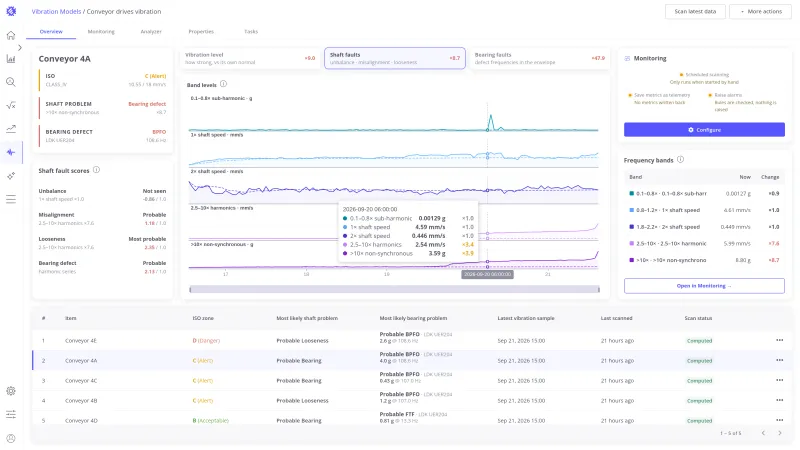
Task: Click the Band levels info icon
Action: click(x=223, y=84)
